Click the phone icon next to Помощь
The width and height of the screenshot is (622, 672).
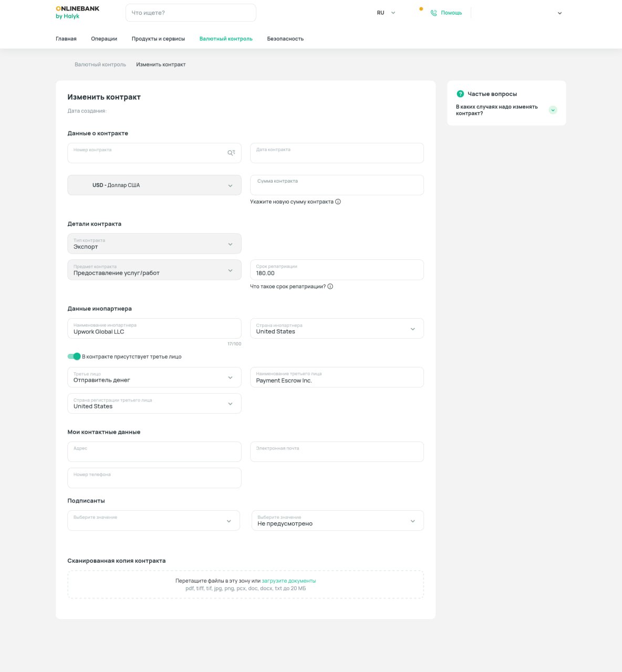point(433,13)
